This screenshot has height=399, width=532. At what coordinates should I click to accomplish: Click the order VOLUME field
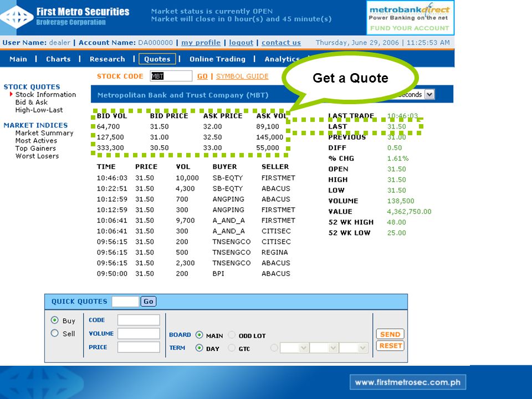tap(139, 334)
